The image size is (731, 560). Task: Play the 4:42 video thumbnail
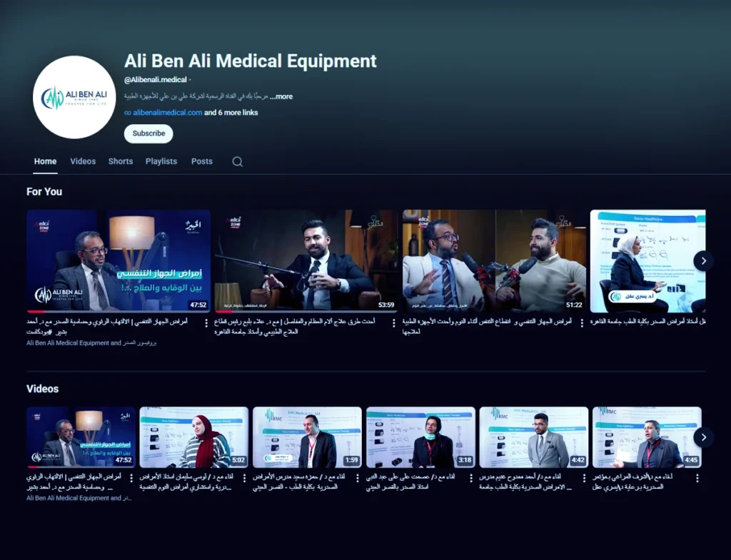click(534, 437)
